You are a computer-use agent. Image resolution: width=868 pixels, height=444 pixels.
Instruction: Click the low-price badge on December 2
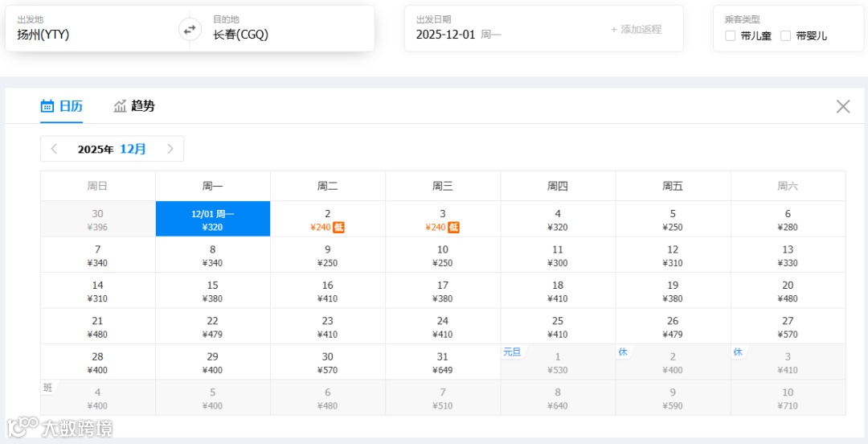[x=338, y=228]
